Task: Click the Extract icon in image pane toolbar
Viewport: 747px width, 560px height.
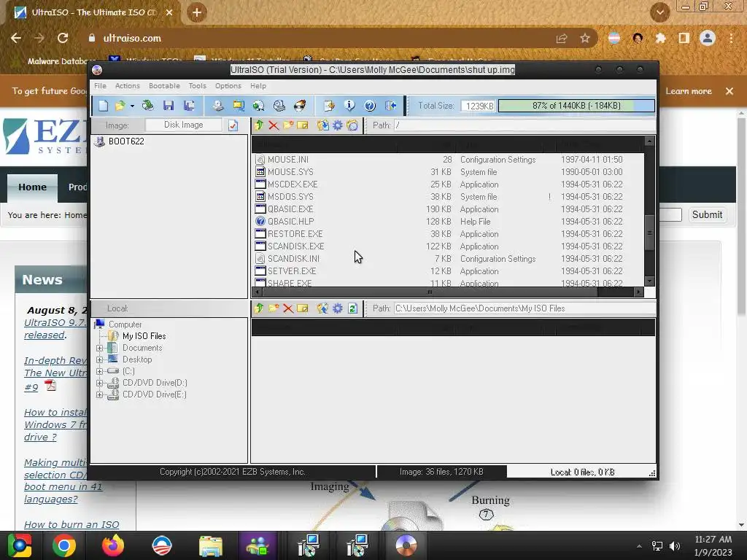Action: (x=323, y=125)
